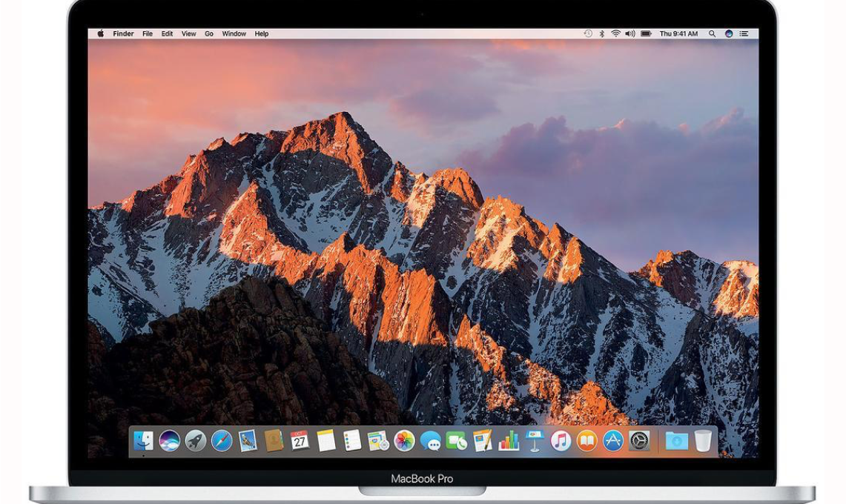The image size is (846, 504).
Task: Click the Thu 9:41 AM clock
Action: click(678, 33)
